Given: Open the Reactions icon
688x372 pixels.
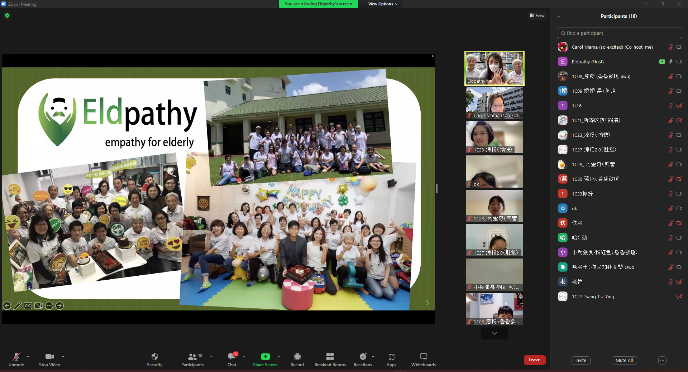Looking at the screenshot, I should click(362, 357).
